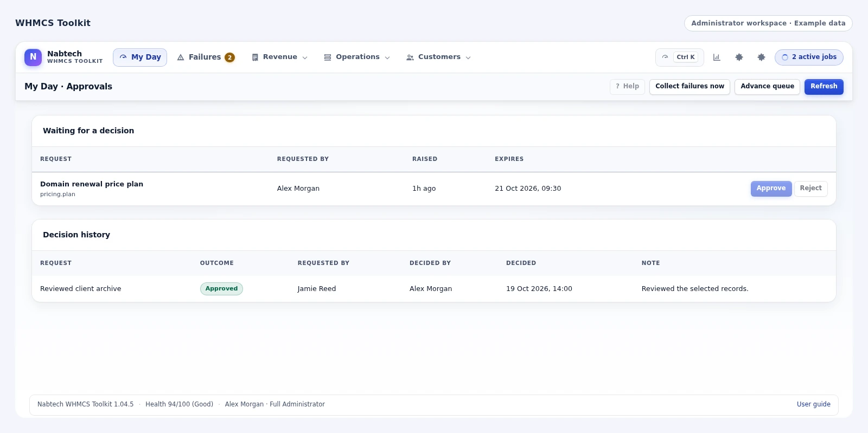The width and height of the screenshot is (868, 433).
Task: Click the DECIDED BY column header
Action: pos(430,263)
